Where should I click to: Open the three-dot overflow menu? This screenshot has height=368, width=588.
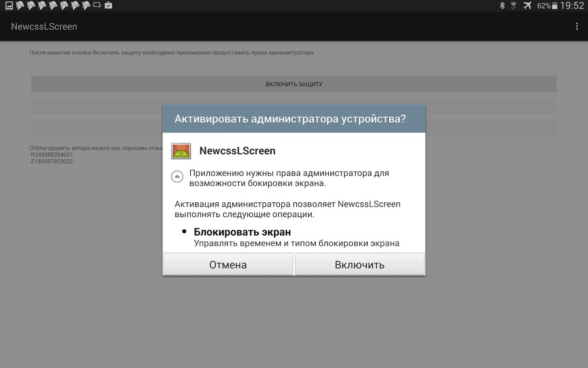click(577, 27)
